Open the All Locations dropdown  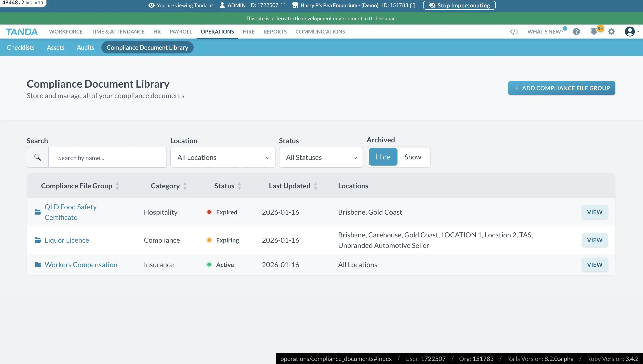coord(222,157)
